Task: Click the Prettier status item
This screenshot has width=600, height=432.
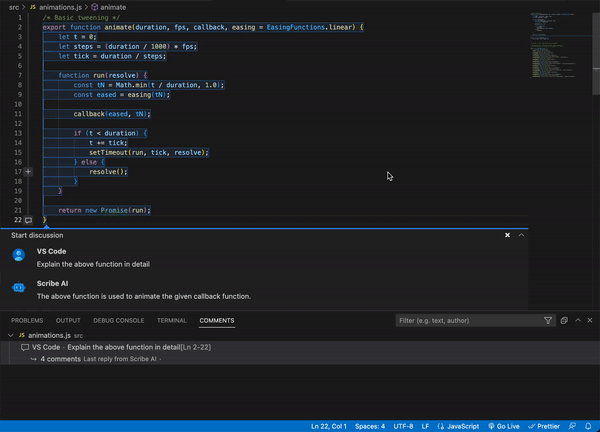Action: click(544, 426)
